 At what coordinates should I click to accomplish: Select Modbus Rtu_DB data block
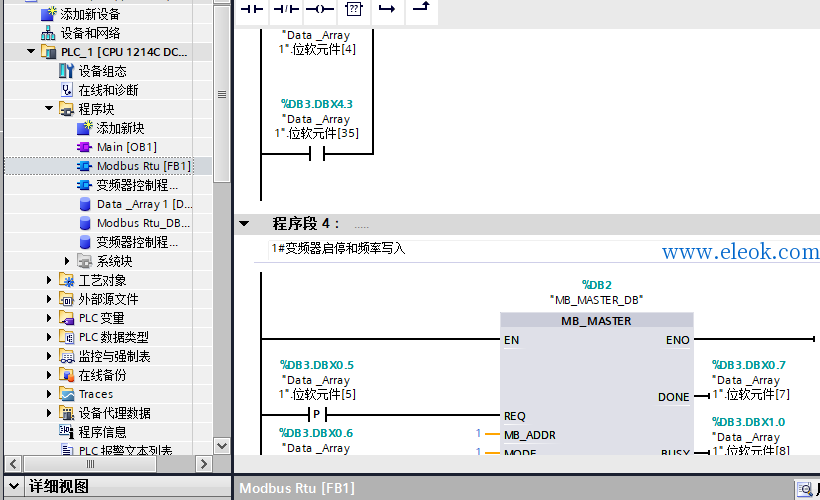pyautogui.click(x=143, y=223)
